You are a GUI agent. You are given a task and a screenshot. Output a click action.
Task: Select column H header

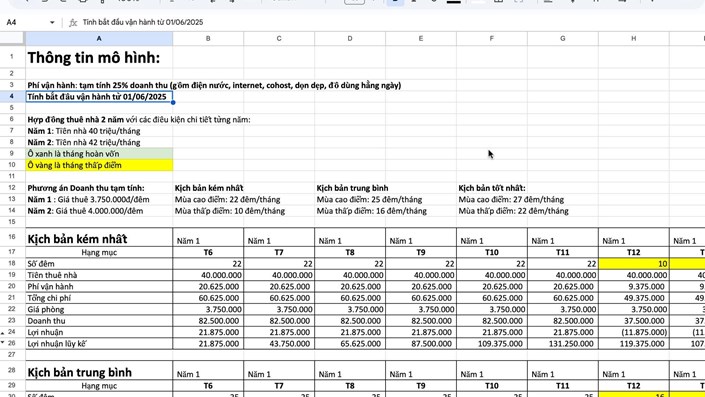click(634, 39)
